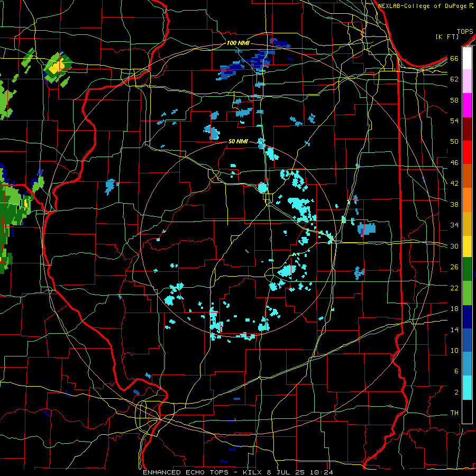Click the 50 NMI range ring label
476x476 pixels.
pos(238,141)
